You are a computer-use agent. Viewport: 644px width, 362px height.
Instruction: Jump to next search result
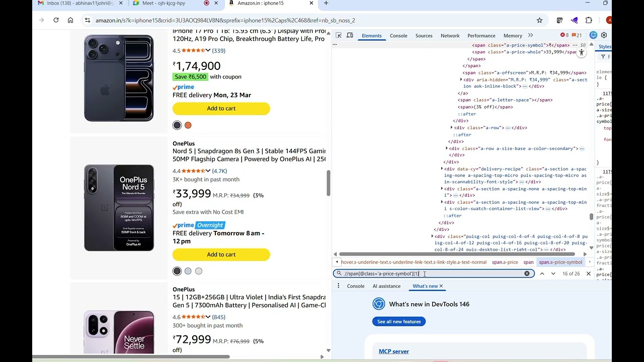(553, 274)
